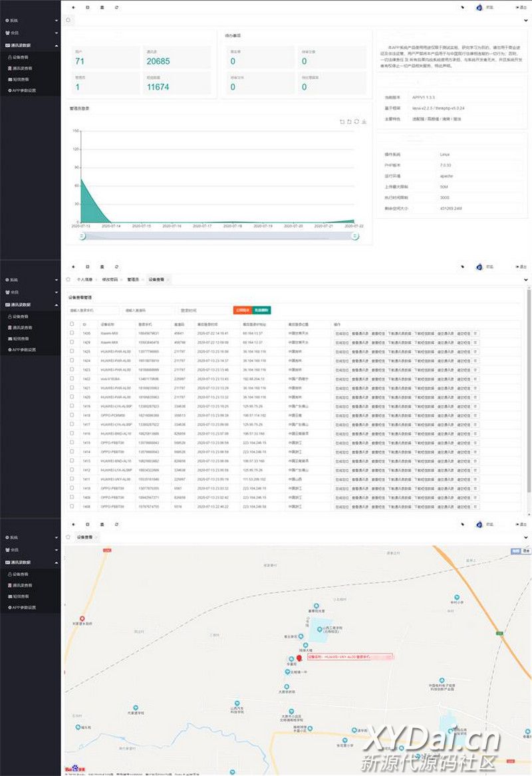532x776 pixels.
Task: Click the theme icon in the map page header
Action: coord(463,524)
